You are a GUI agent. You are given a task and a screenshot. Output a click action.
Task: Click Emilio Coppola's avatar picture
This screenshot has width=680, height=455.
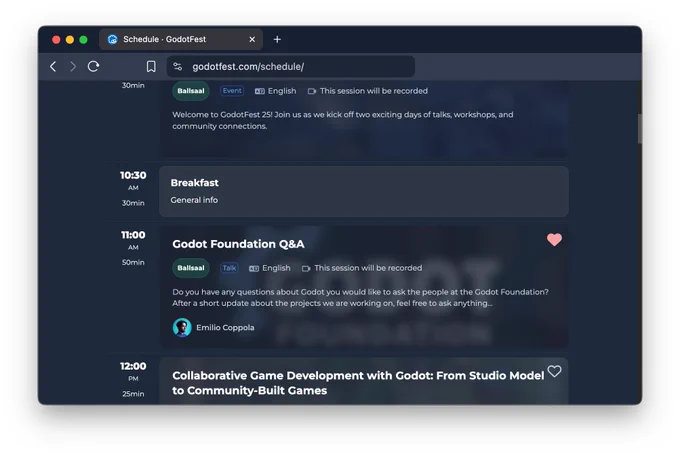pos(182,327)
